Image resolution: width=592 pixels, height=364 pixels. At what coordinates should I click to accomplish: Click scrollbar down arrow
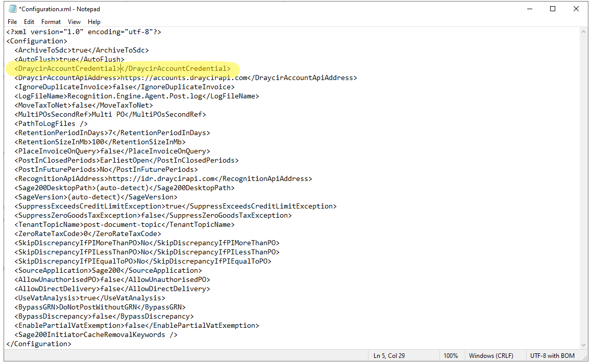point(584,345)
